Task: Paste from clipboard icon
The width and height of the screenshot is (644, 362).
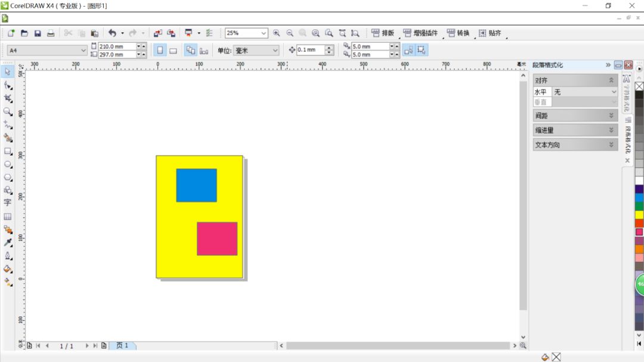Action: point(94,33)
